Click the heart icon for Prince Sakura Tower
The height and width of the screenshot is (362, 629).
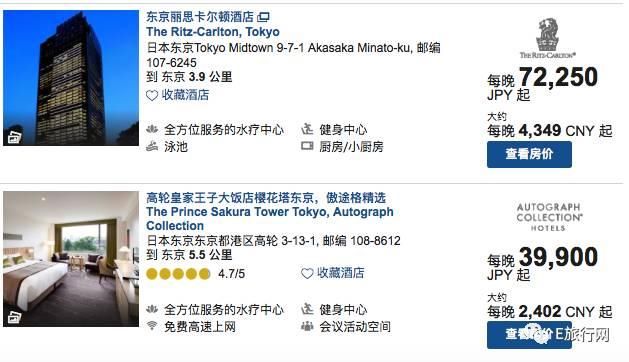tap(307, 274)
